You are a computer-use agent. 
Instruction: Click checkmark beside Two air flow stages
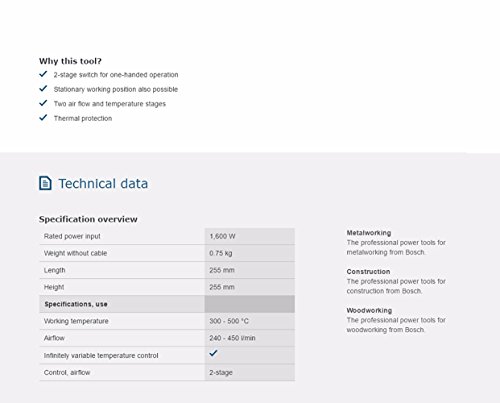tap(43, 103)
